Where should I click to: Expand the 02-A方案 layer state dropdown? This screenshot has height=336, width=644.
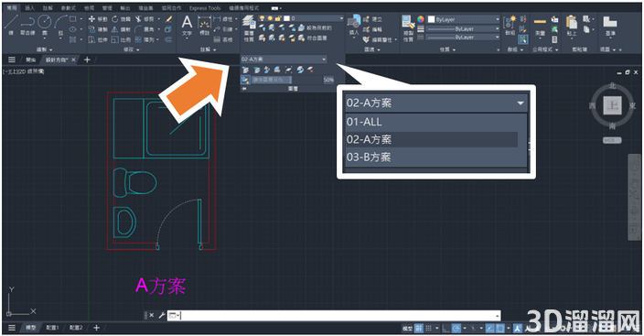(x=284, y=60)
